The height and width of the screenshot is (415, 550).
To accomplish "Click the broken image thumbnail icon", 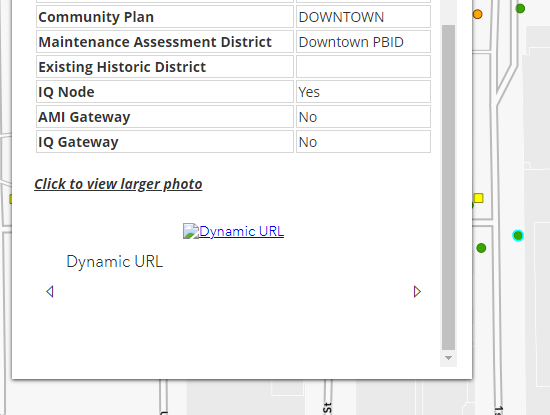I will (x=191, y=231).
